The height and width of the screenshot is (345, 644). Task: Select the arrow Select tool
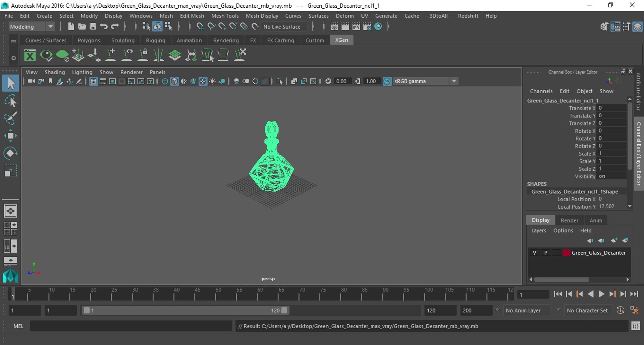tap(10, 83)
